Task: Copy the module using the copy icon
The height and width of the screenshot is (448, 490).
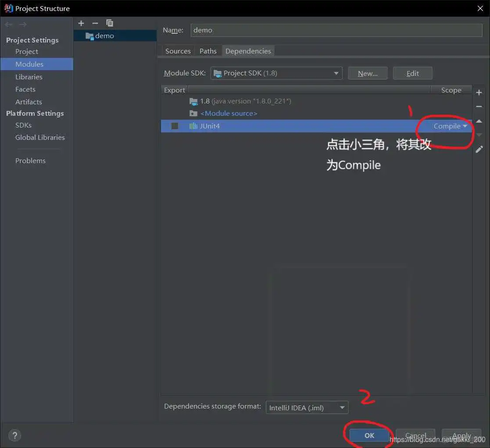Action: point(109,23)
